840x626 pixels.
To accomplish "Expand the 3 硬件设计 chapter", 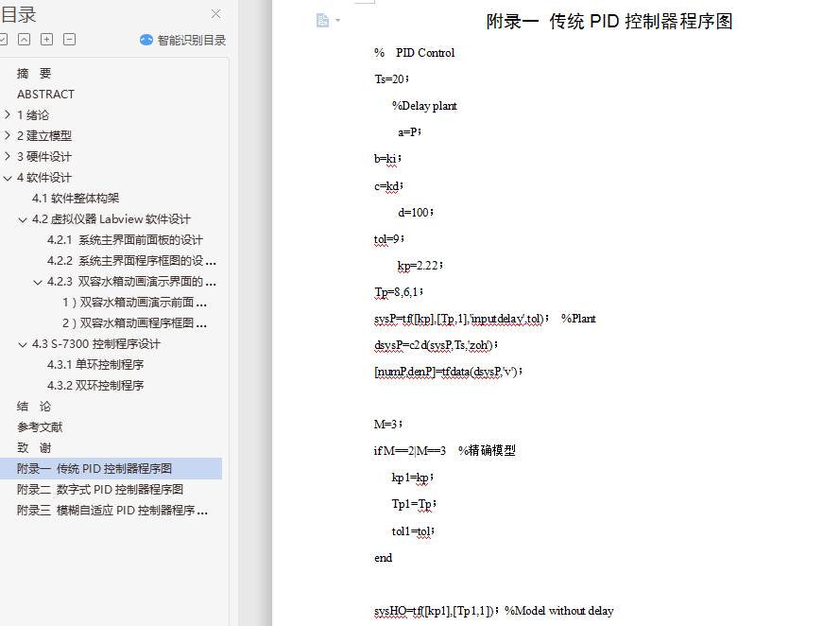I will 8,157.
